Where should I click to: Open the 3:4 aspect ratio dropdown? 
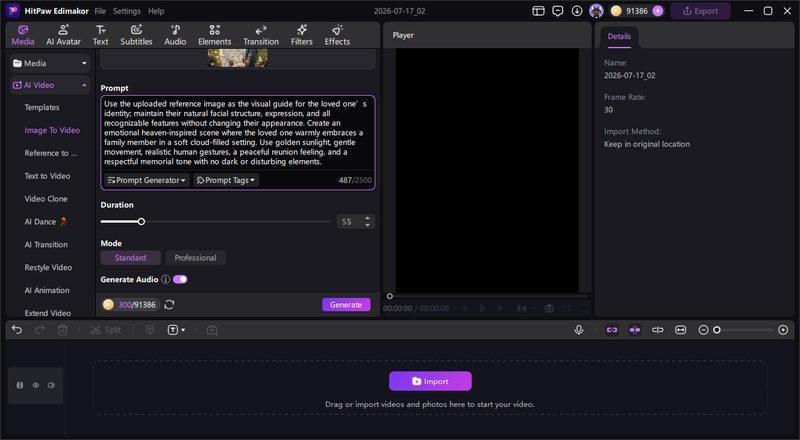coord(525,308)
